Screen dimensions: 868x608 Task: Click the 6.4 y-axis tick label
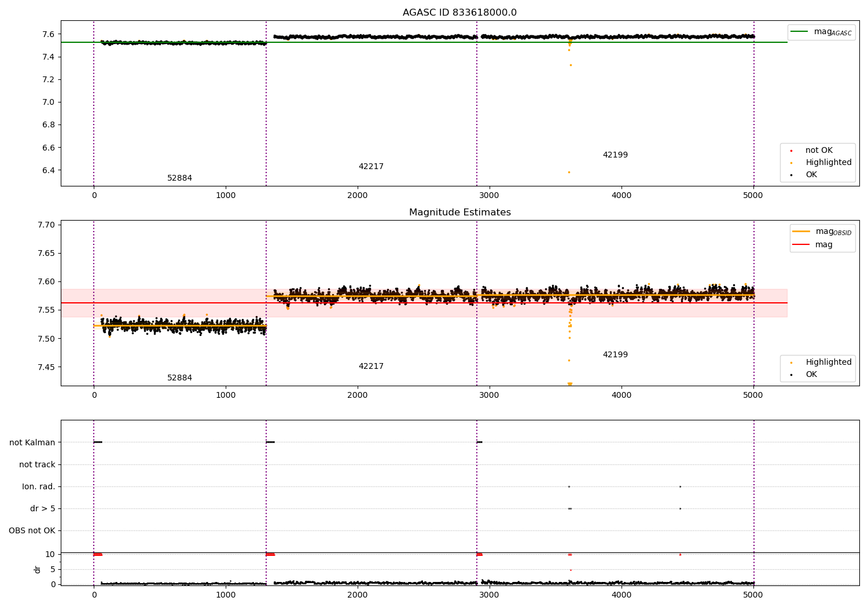pos(47,170)
